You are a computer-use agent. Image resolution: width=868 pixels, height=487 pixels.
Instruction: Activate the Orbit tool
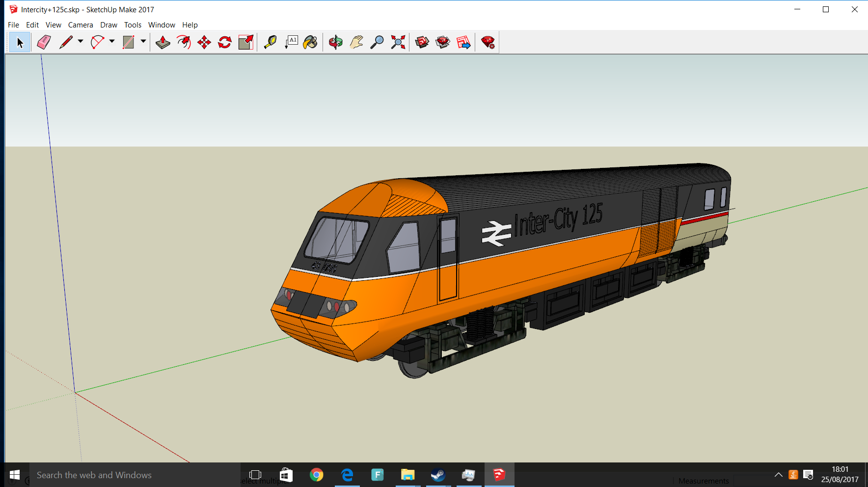tap(336, 42)
